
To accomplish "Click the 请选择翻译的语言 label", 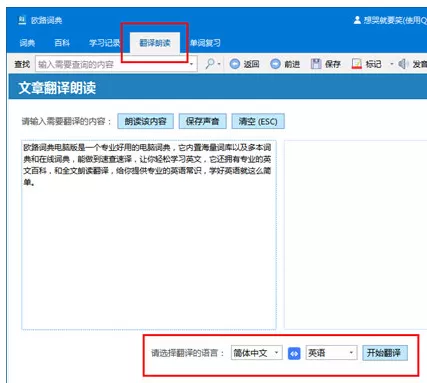I will tap(188, 353).
